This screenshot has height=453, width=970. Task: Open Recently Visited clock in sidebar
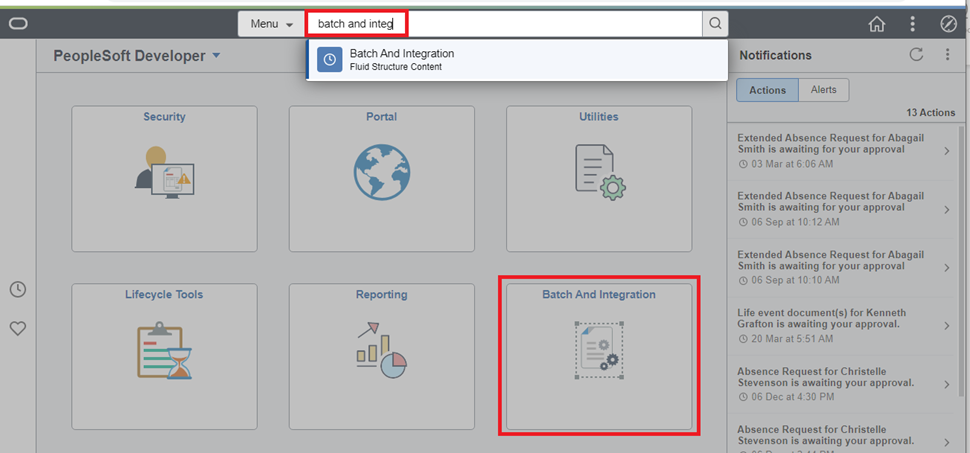(x=18, y=289)
